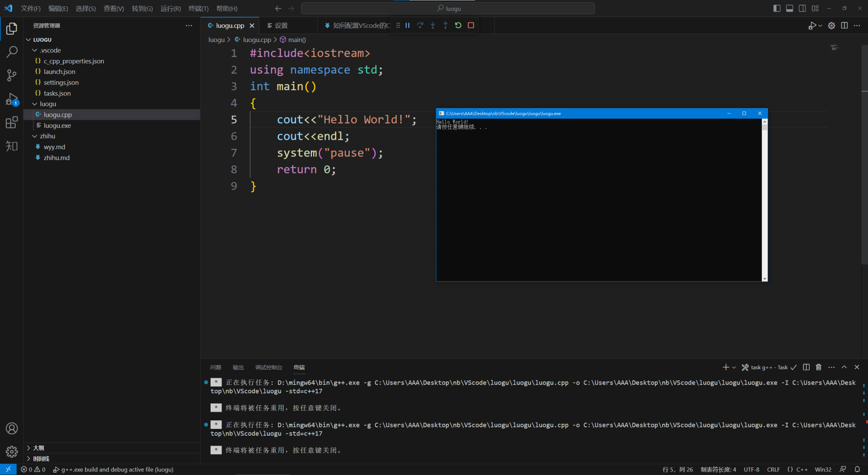Open remote window indicator in status bar
The width and height of the screenshot is (868, 475).
tap(8, 470)
